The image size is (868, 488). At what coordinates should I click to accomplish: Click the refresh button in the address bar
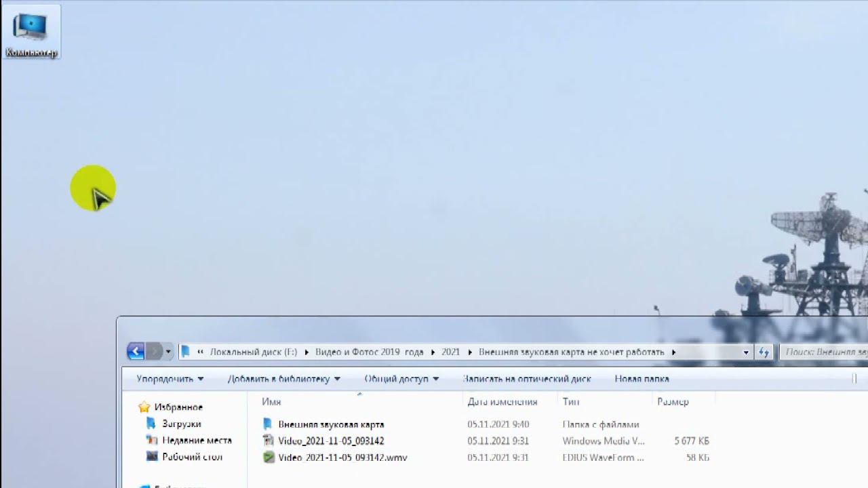(764, 352)
